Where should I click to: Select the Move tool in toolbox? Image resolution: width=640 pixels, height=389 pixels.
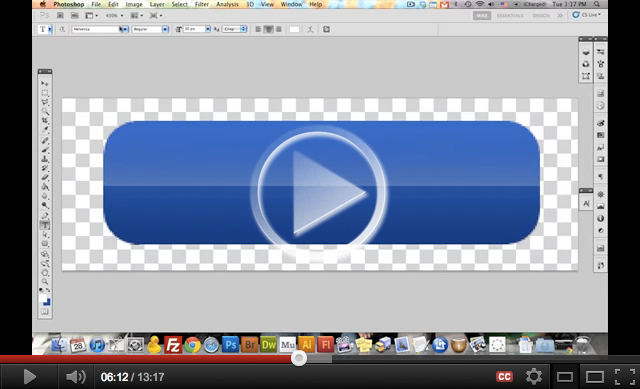point(44,83)
